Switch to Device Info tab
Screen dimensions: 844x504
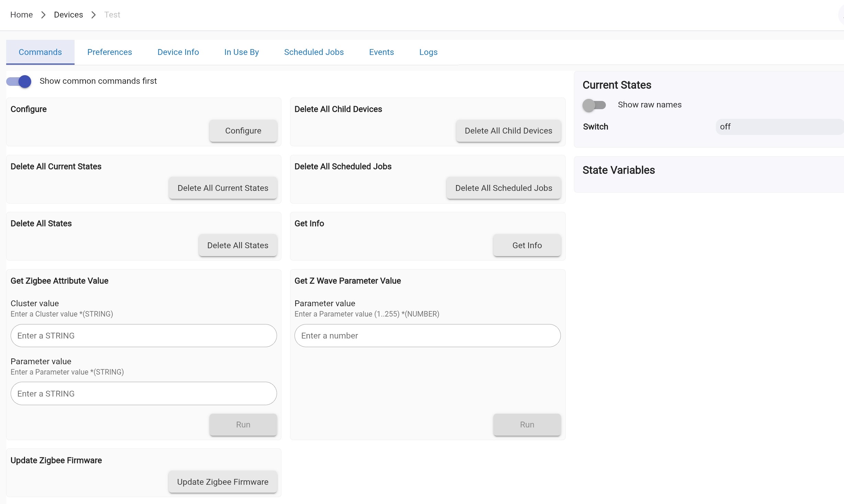tap(178, 52)
